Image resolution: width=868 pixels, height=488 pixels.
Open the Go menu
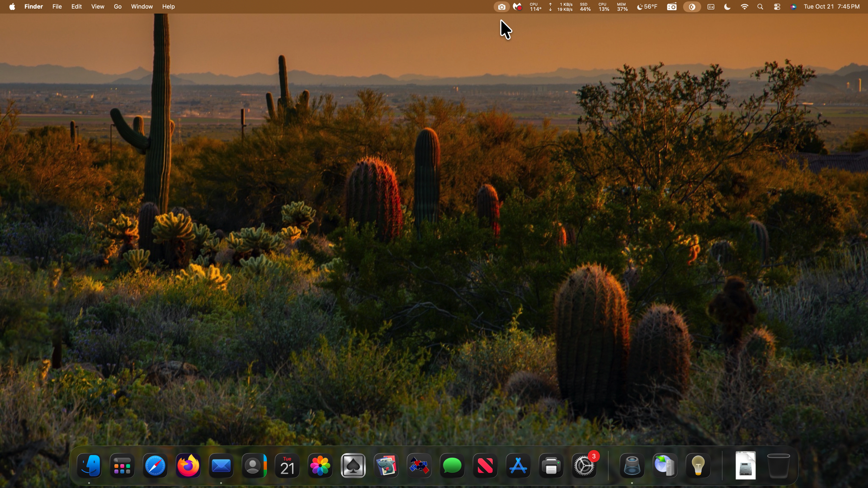[118, 7]
